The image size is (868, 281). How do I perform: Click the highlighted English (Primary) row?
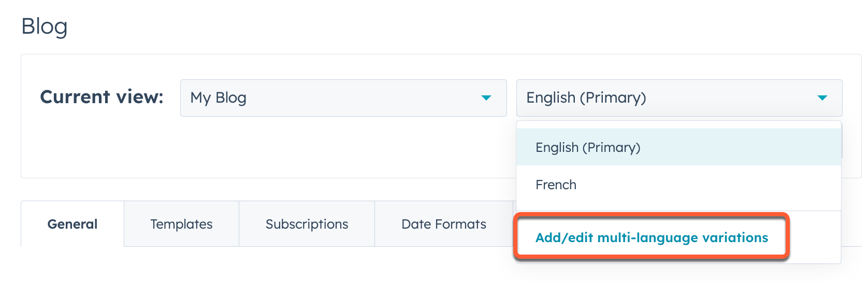(725, 147)
